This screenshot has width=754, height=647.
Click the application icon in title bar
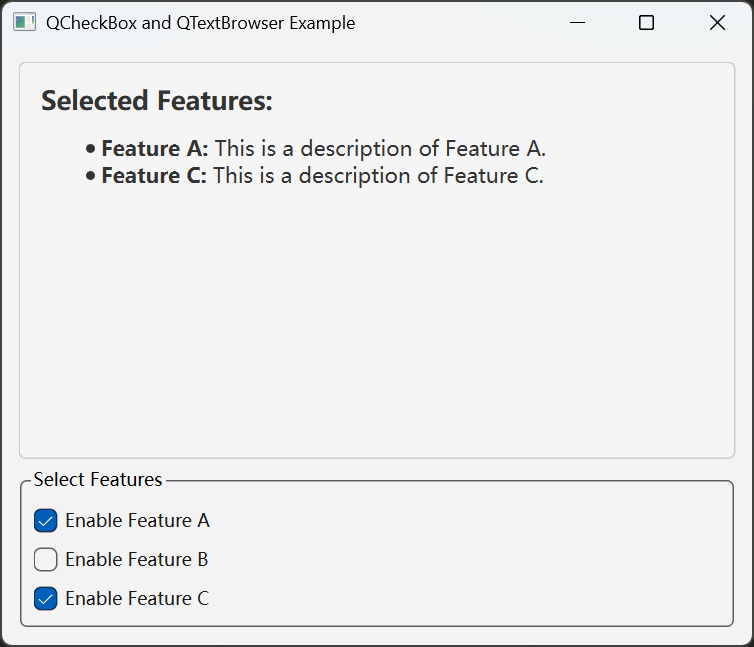coord(25,23)
